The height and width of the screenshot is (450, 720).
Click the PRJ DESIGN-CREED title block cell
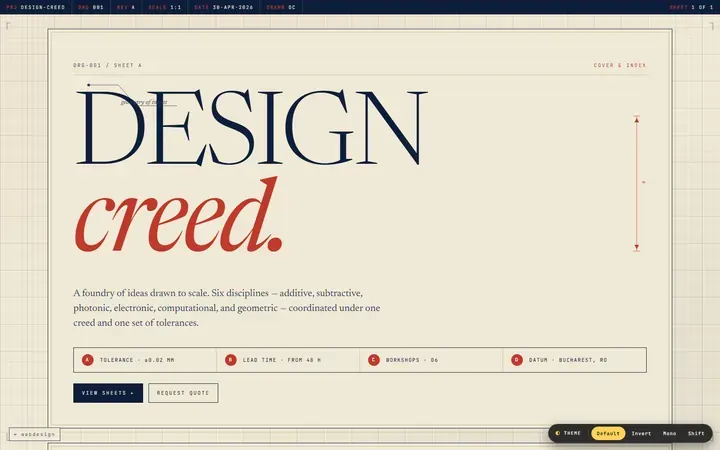(x=36, y=7)
